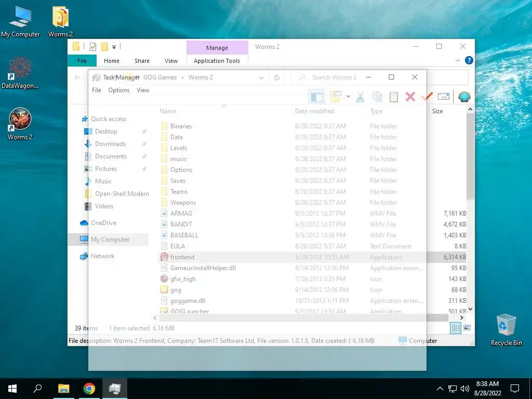Click the Refresh button beside address bar
Screen dimensions: 532x399
click(x=277, y=78)
